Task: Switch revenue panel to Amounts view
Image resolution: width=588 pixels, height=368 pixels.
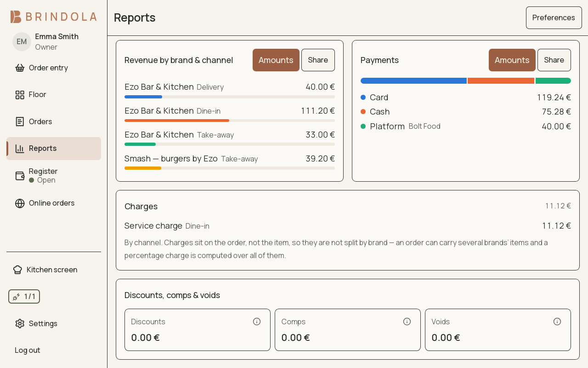Action: coord(276,60)
